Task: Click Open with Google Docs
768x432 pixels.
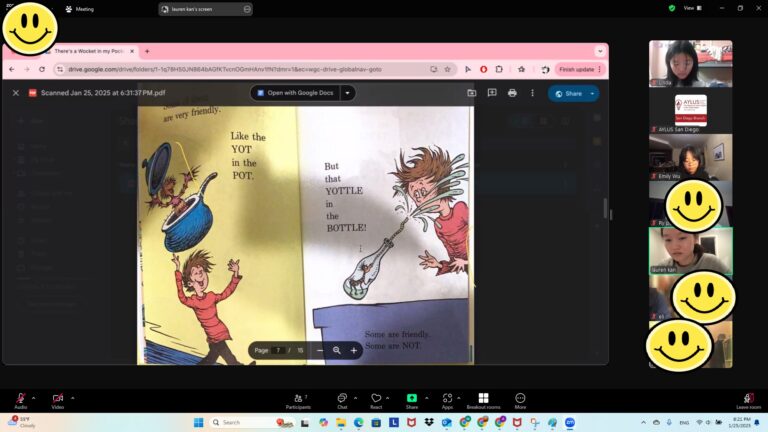Action: point(295,93)
